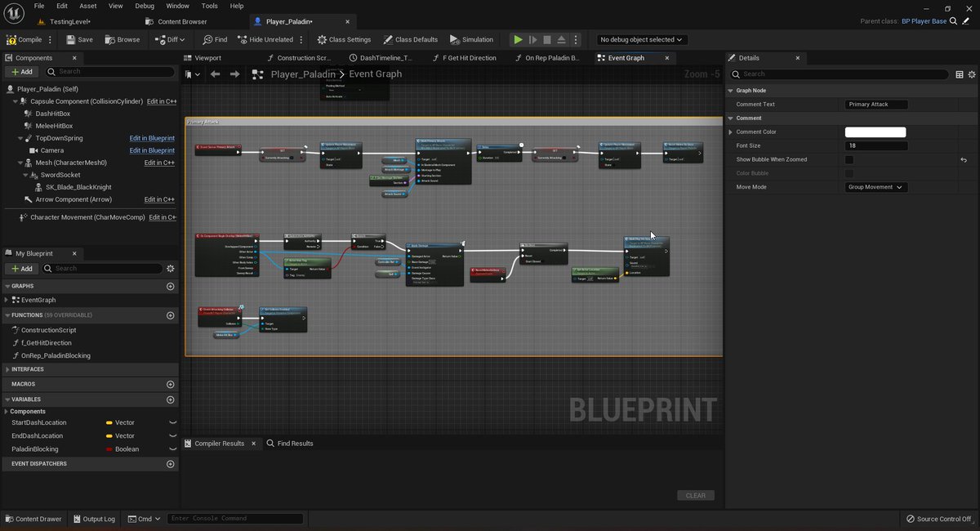Collapse the TopDownSpring component

click(x=20, y=138)
